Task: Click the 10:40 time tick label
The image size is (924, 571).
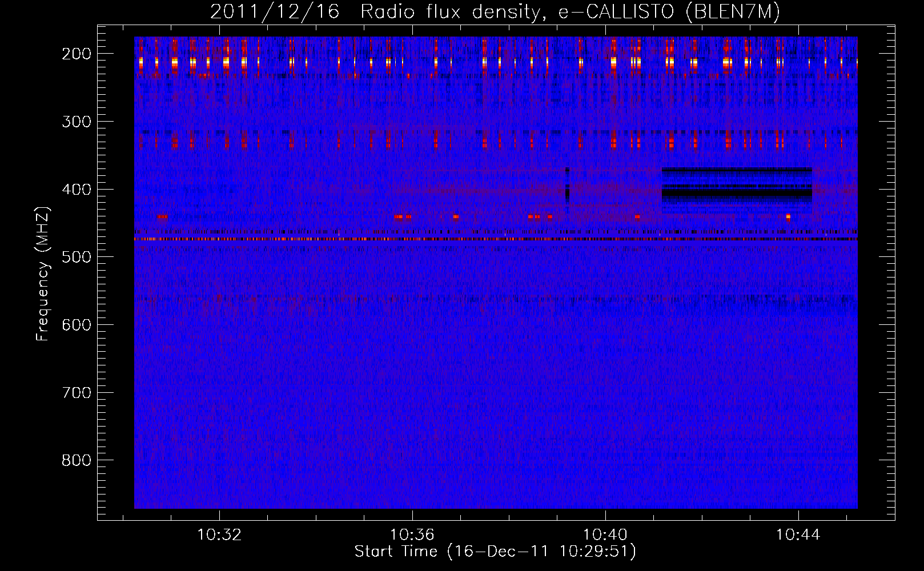Action: point(605,535)
